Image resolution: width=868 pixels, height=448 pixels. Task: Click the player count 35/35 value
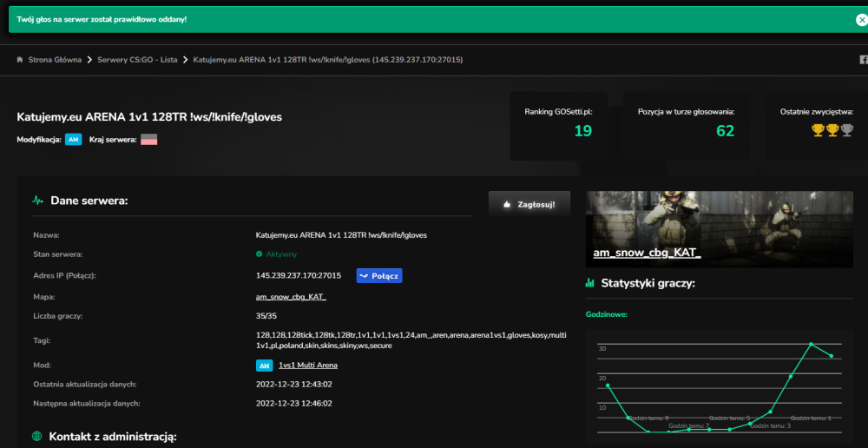[266, 316]
